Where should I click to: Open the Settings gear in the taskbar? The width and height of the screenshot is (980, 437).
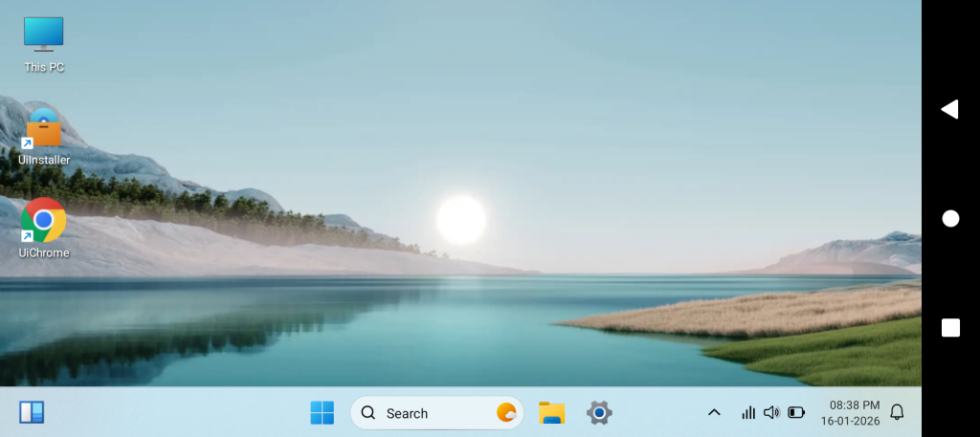coord(599,412)
